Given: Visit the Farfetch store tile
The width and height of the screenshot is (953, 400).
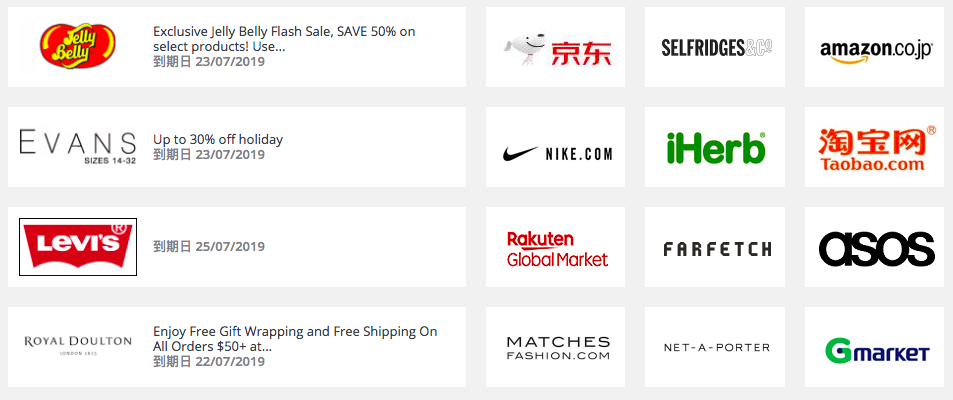Looking at the screenshot, I should [715, 247].
